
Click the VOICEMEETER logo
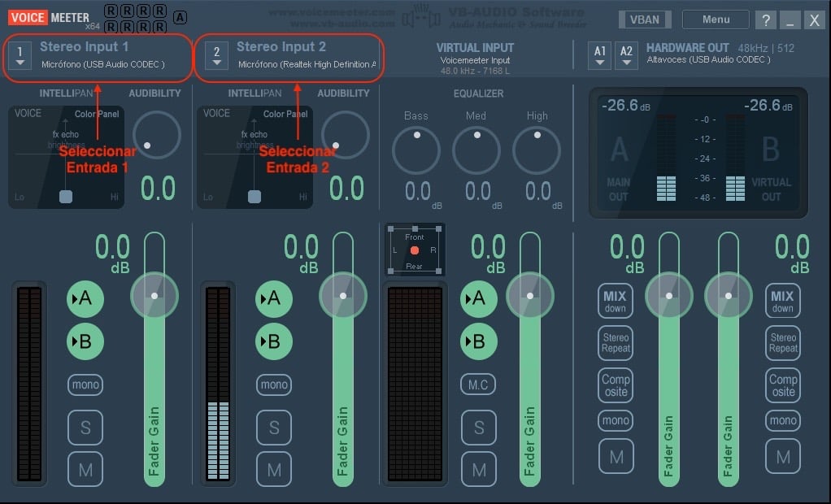tap(49, 18)
